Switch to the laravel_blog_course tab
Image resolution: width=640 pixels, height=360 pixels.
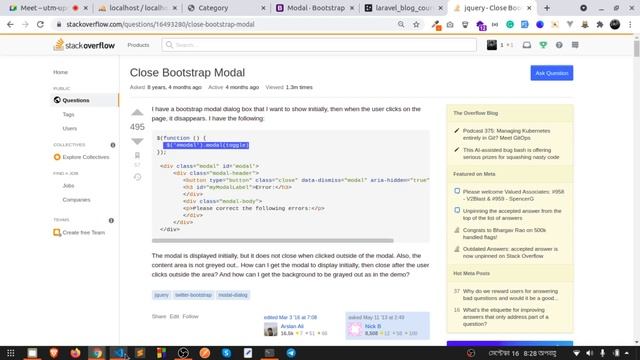pyautogui.click(x=403, y=8)
